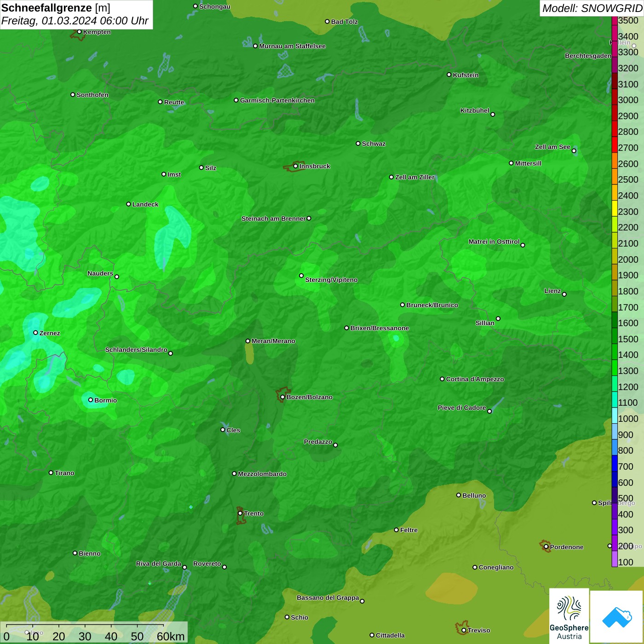The height and width of the screenshot is (644, 644).
Task: Click the Murnau am Staffelsee label
Action: tap(293, 46)
